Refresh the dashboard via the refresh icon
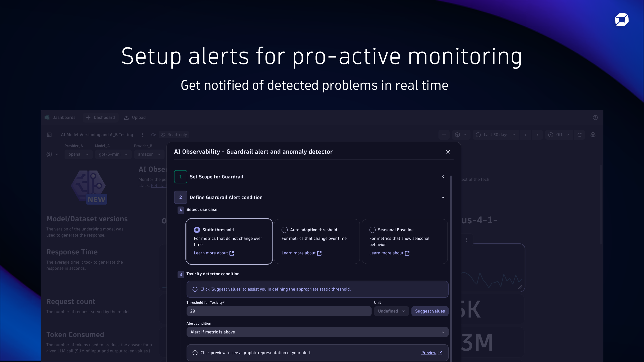The image size is (644, 362). 579,135
